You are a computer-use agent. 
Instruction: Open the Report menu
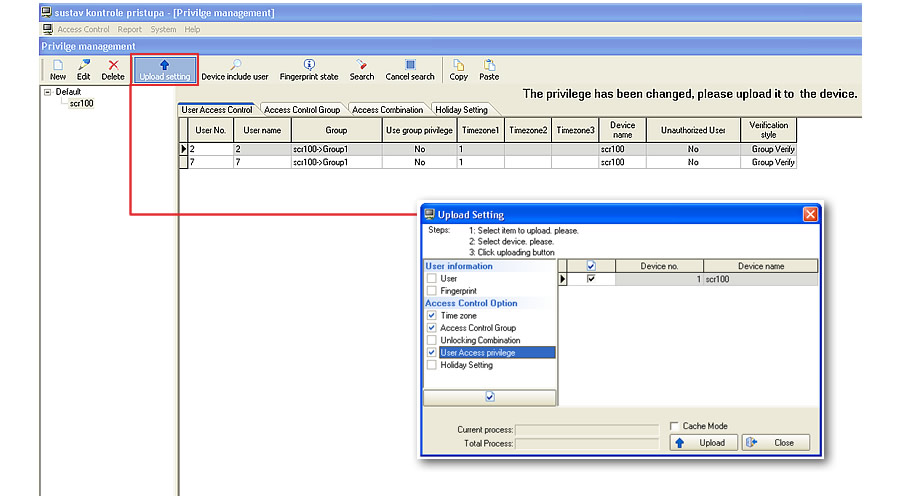click(129, 30)
